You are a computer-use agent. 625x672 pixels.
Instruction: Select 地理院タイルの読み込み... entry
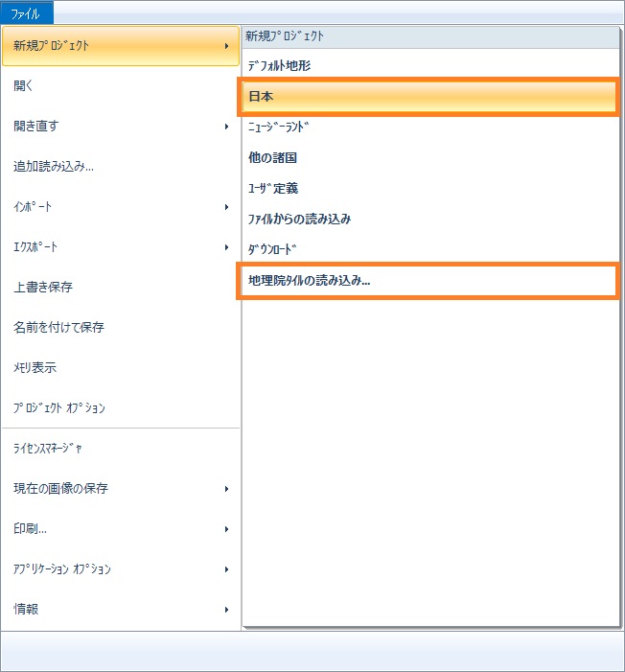430,280
